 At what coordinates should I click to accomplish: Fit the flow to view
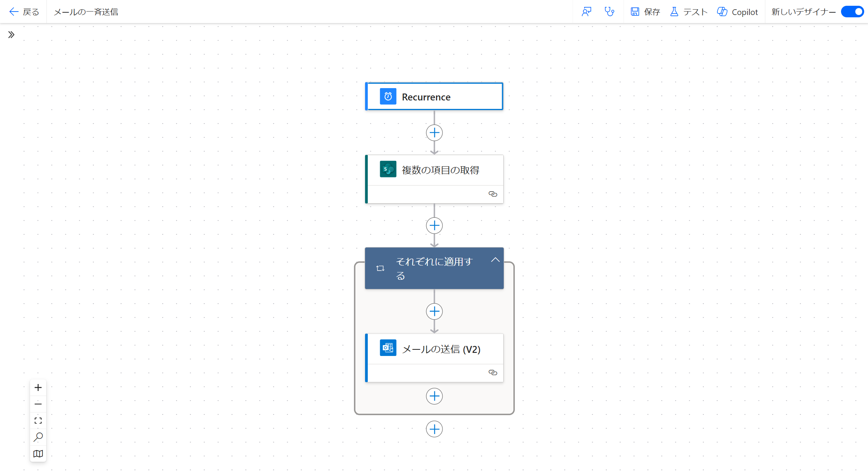38,421
